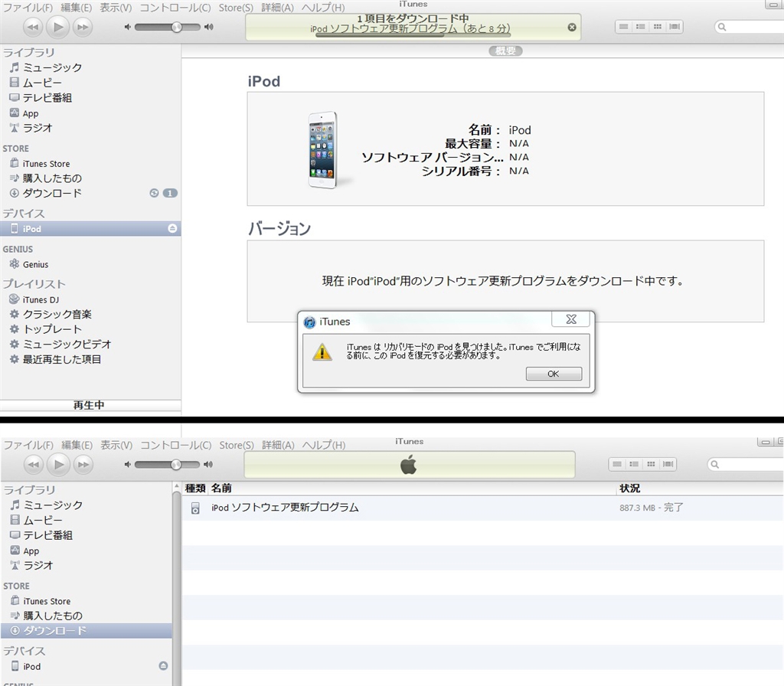Eject iPod in bottom window sidebar

pyautogui.click(x=163, y=665)
